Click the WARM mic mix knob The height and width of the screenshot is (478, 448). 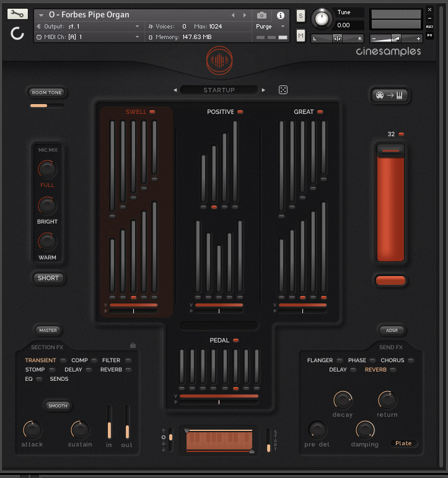(47, 241)
